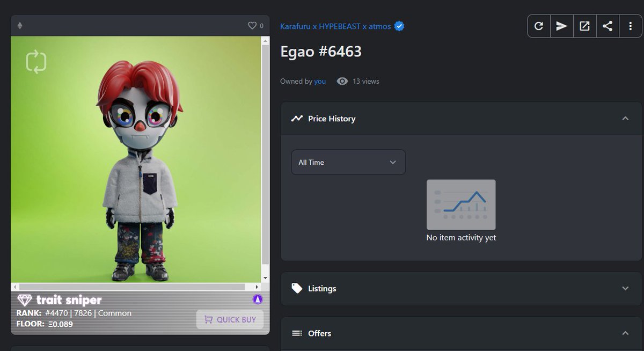This screenshot has height=351, width=644.
Task: Click the QUICK BUY button
Action: click(x=230, y=319)
